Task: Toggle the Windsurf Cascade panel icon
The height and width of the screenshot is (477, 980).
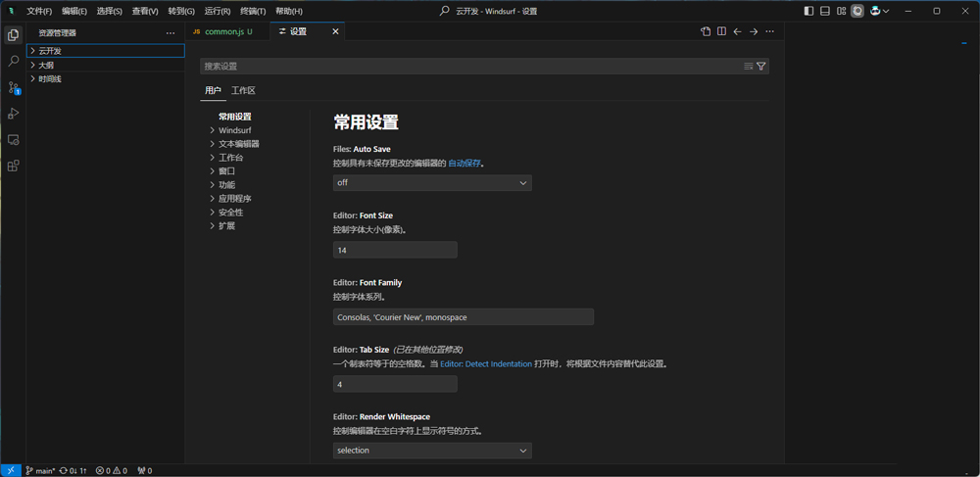Action: coord(857,11)
